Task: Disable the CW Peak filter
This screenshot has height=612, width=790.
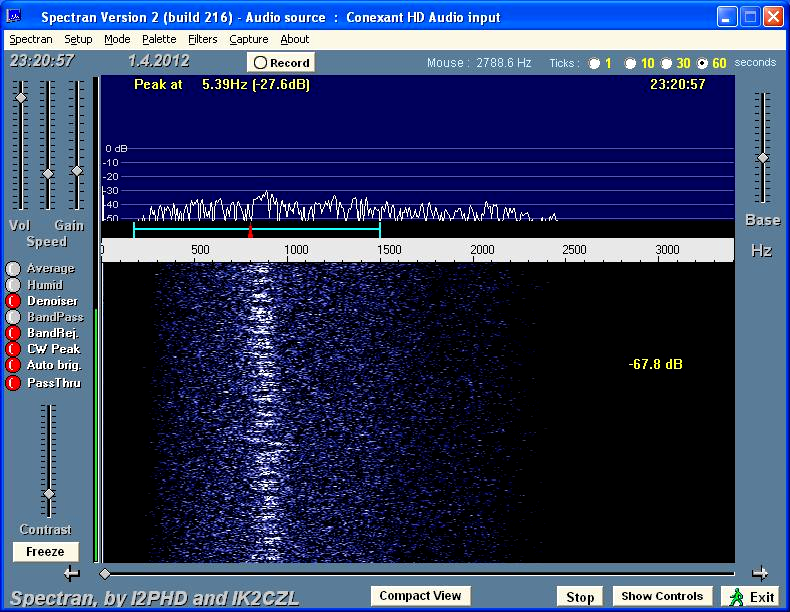Action: (x=13, y=349)
